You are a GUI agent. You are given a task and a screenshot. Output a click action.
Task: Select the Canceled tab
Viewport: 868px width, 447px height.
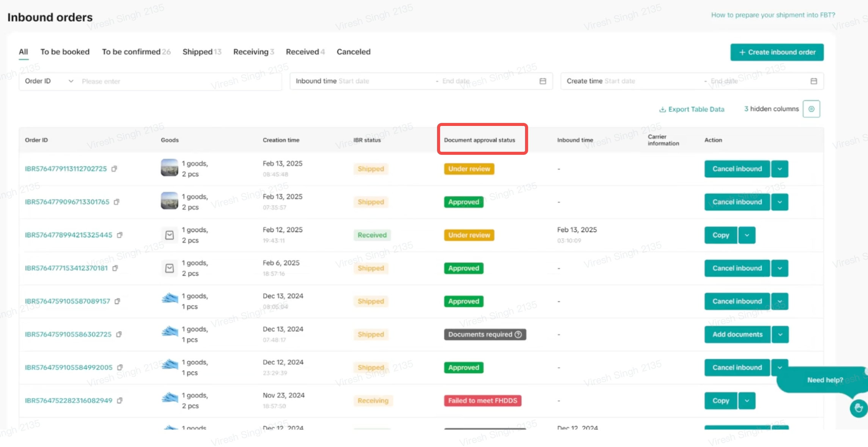[x=353, y=52]
